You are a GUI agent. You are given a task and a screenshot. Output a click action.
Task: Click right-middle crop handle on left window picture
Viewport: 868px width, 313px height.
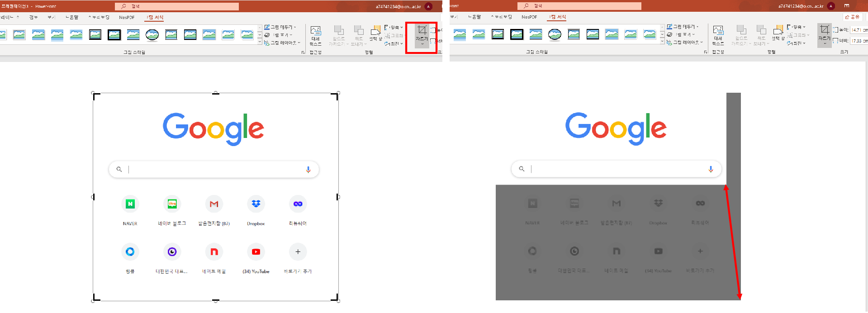pyautogui.click(x=338, y=197)
